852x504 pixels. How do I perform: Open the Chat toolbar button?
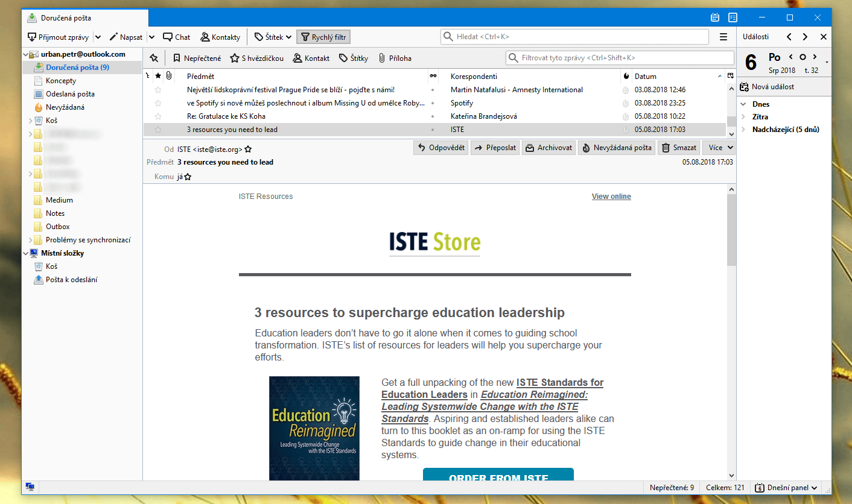pos(176,37)
